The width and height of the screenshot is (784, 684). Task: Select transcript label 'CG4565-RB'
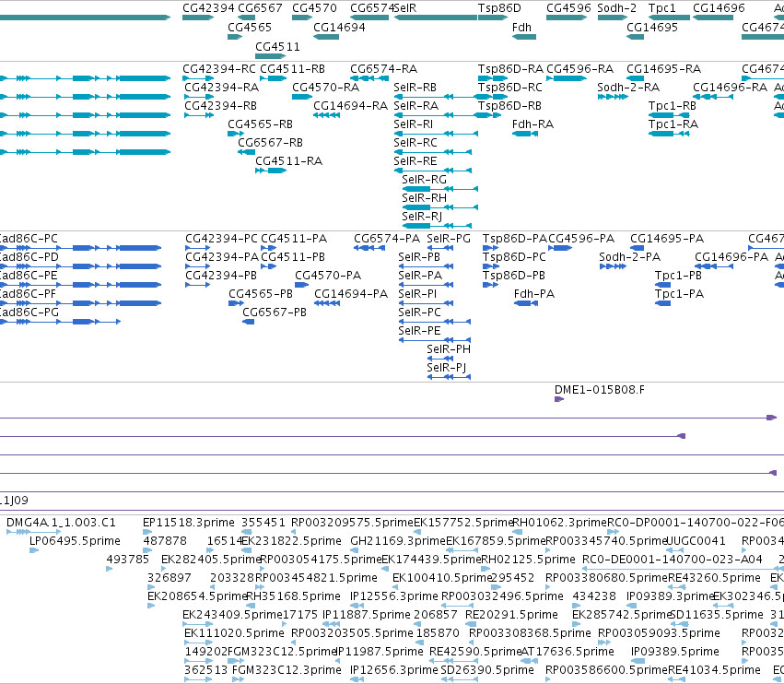pos(260,124)
